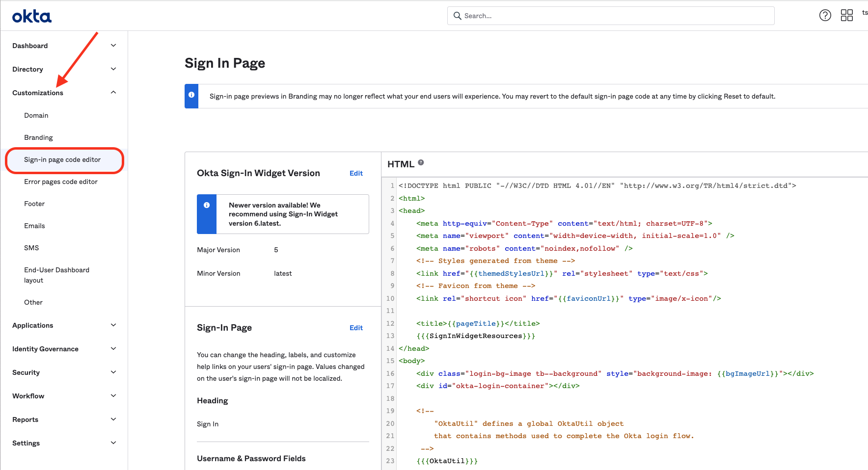This screenshot has height=470, width=868.
Task: Click the info icon beside the HTML heading
Action: [421, 162]
